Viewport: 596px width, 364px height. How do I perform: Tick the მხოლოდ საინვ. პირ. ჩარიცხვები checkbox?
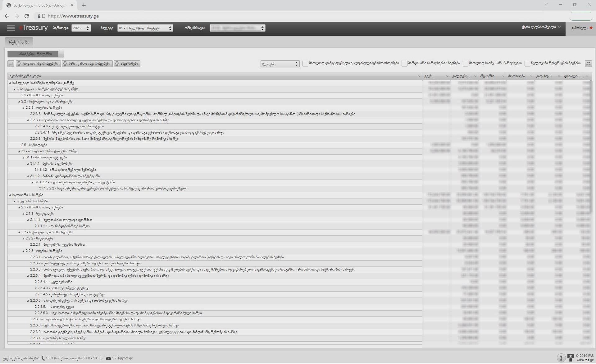click(465, 64)
